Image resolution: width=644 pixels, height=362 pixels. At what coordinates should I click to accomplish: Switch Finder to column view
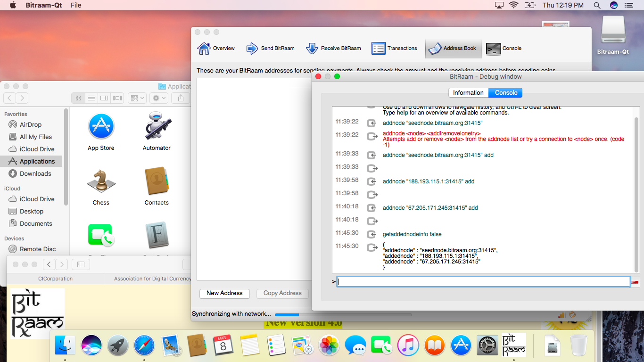pos(104,98)
